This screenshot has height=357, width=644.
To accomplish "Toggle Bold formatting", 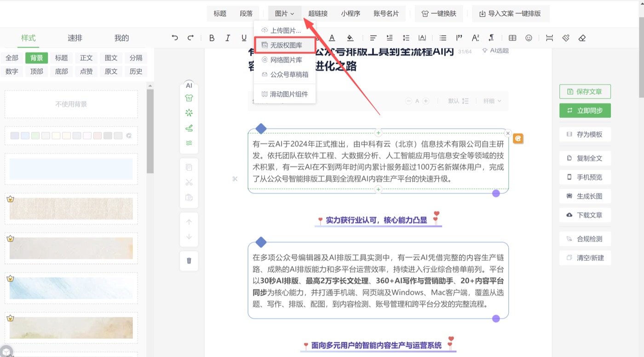I will [212, 38].
